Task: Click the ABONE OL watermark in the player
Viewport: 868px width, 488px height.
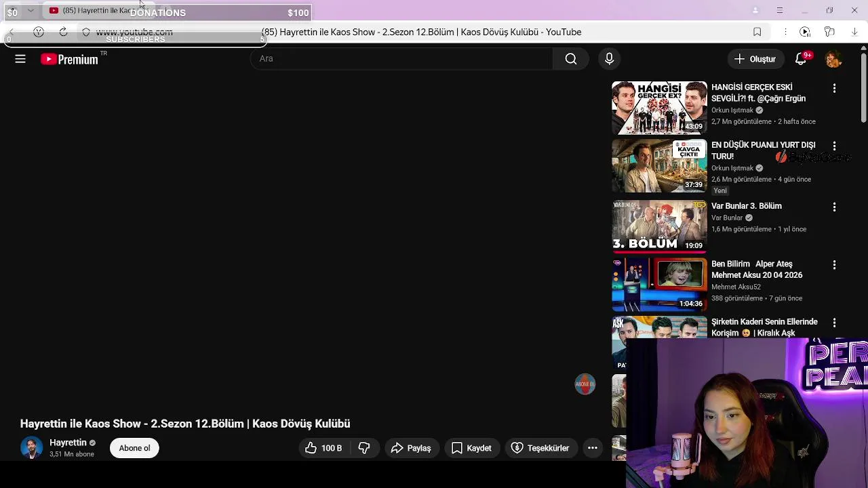Action: click(585, 384)
